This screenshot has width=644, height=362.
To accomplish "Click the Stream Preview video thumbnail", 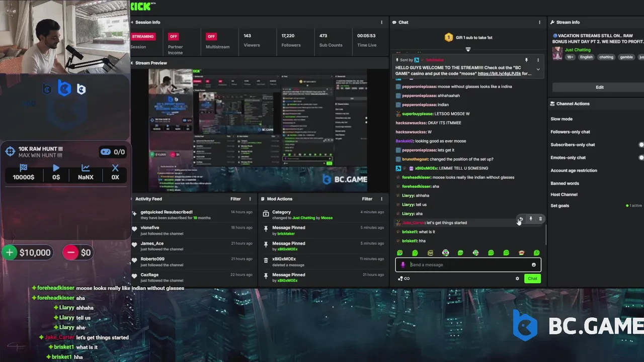I will (x=258, y=131).
